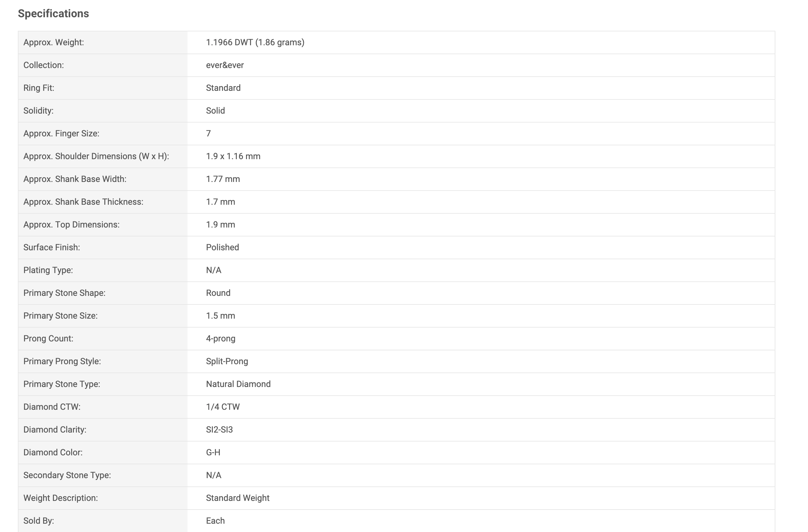Click the 1.1966 DWT weight value
Image resolution: width=808 pixels, height=532 pixels.
click(255, 42)
